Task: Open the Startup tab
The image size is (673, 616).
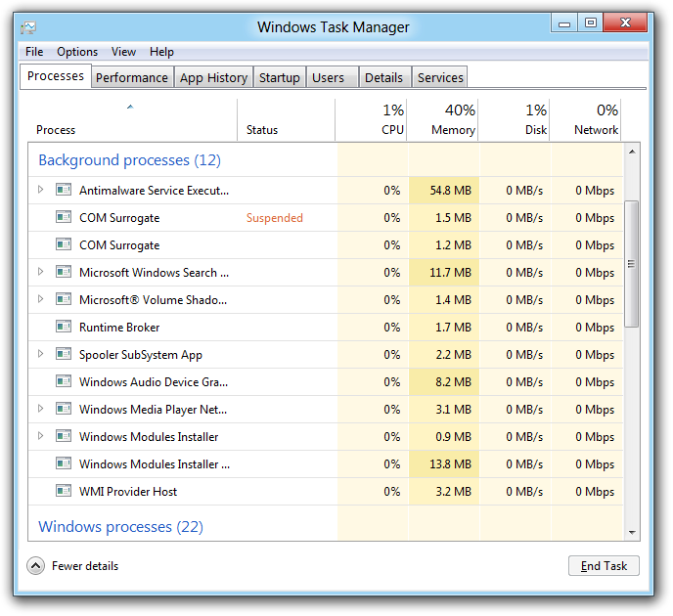Action: tap(279, 78)
